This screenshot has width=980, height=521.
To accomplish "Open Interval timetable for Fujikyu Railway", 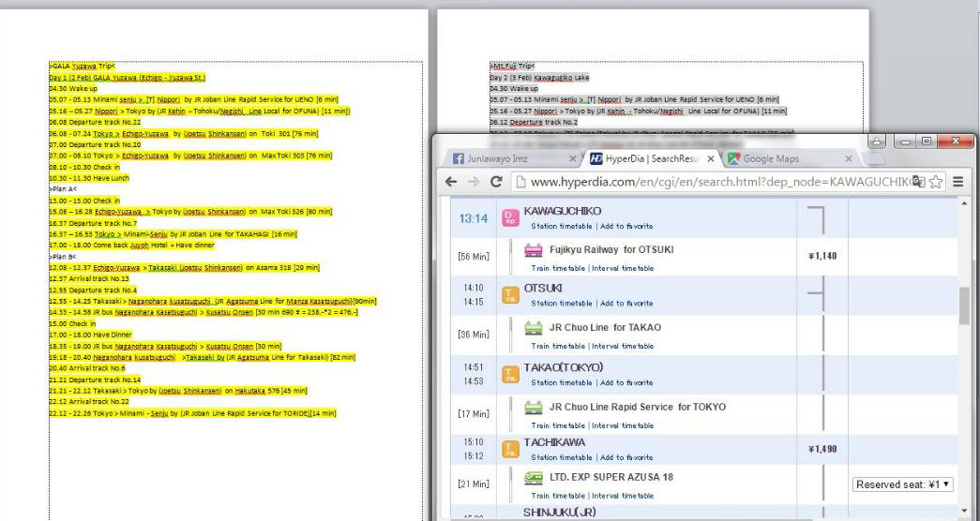I will tap(623, 268).
